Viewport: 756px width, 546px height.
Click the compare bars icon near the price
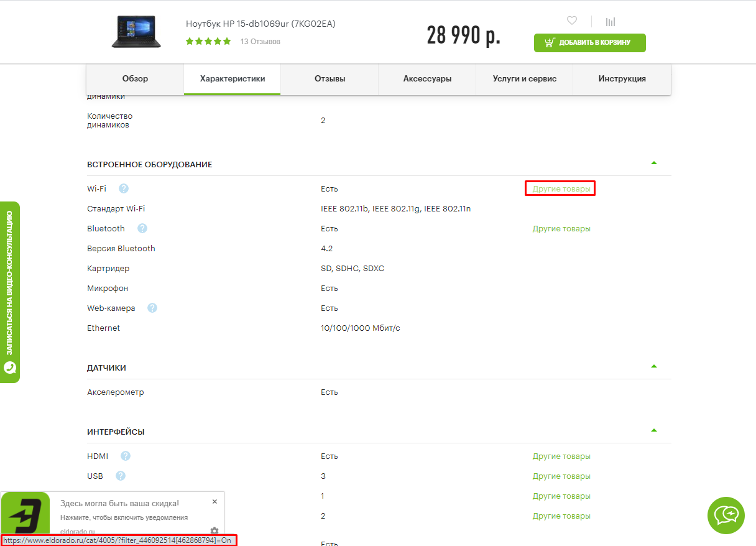[611, 21]
